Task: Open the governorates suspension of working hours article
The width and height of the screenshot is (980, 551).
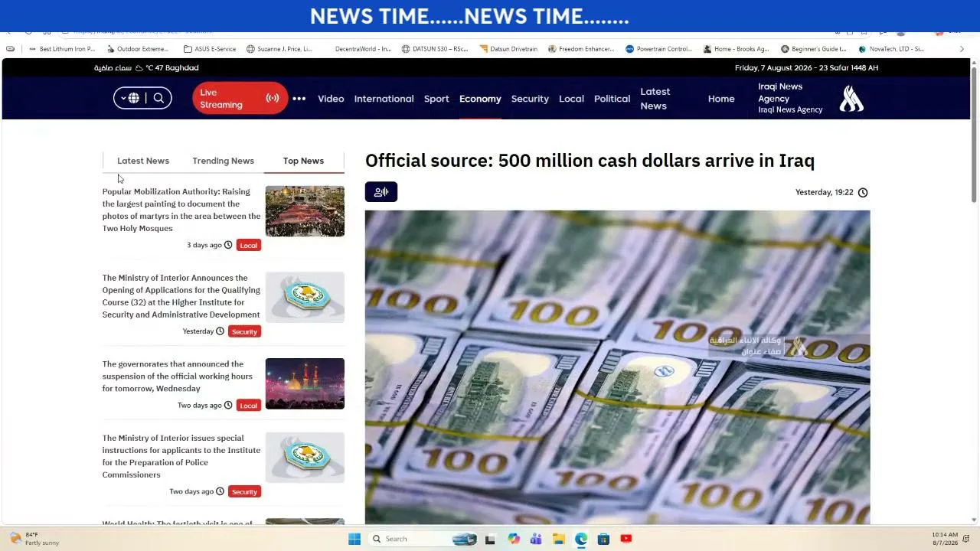Action: coord(178,376)
